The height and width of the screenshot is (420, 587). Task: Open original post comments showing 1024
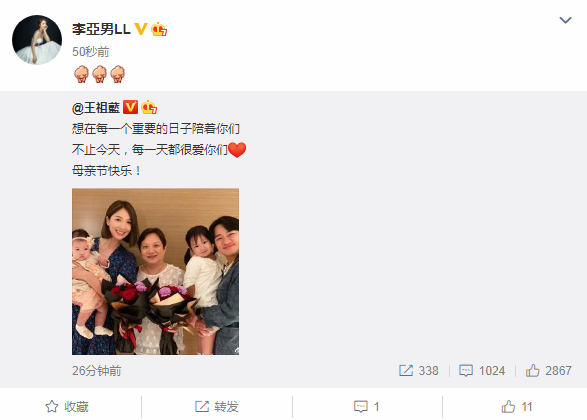pyautogui.click(x=482, y=371)
